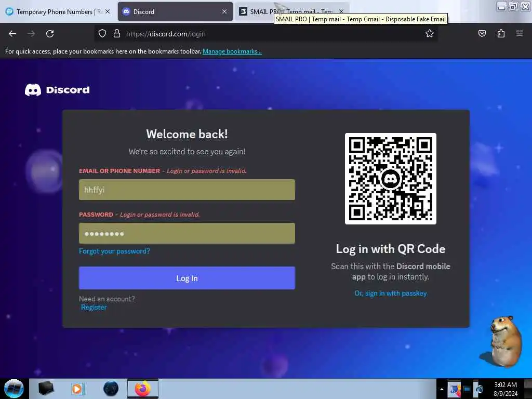Open the Manage bookmarks link

(x=232, y=51)
